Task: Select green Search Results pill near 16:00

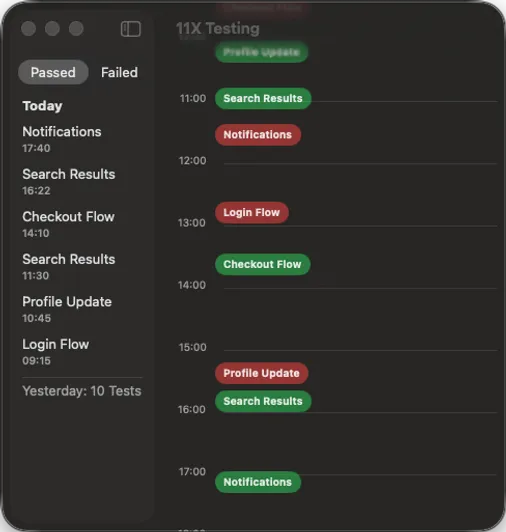Action: click(263, 401)
